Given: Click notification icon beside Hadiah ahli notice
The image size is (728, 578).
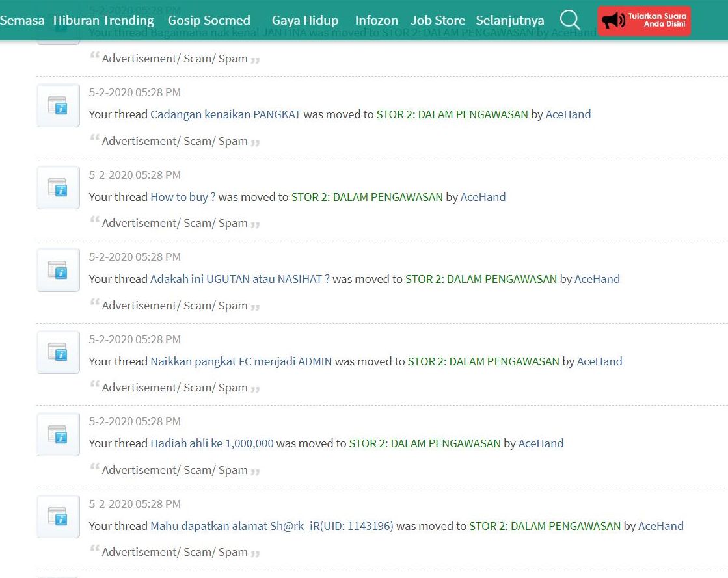Looking at the screenshot, I should (x=58, y=435).
